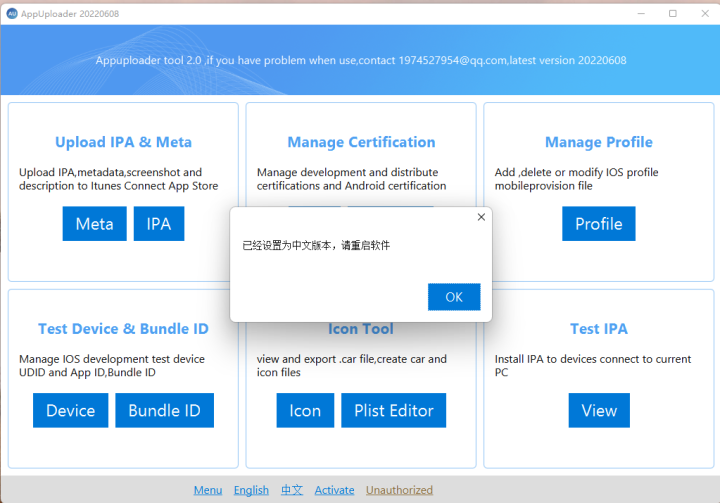
Task: Click the Upload IPA & Meta heading
Action: pos(124,142)
